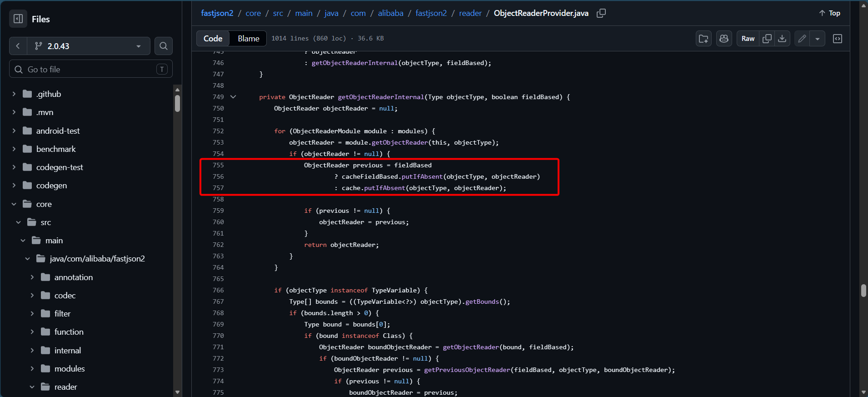This screenshot has height=397, width=868.
Task: Go back with the left arrow button
Action: click(18, 46)
